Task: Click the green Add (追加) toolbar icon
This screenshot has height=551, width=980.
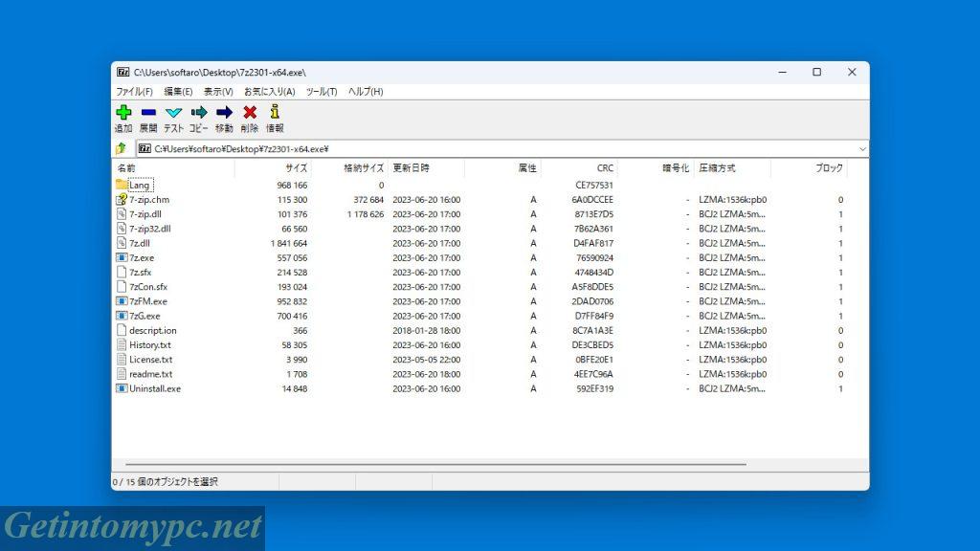Action: point(123,113)
